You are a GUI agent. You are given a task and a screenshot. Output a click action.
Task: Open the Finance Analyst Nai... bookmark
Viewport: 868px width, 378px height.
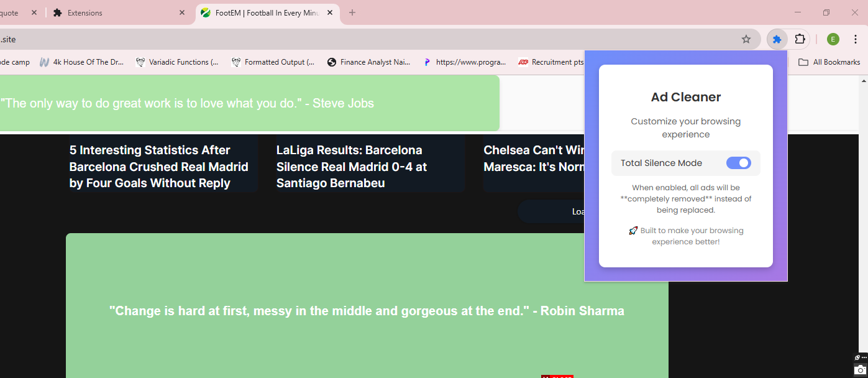click(368, 62)
